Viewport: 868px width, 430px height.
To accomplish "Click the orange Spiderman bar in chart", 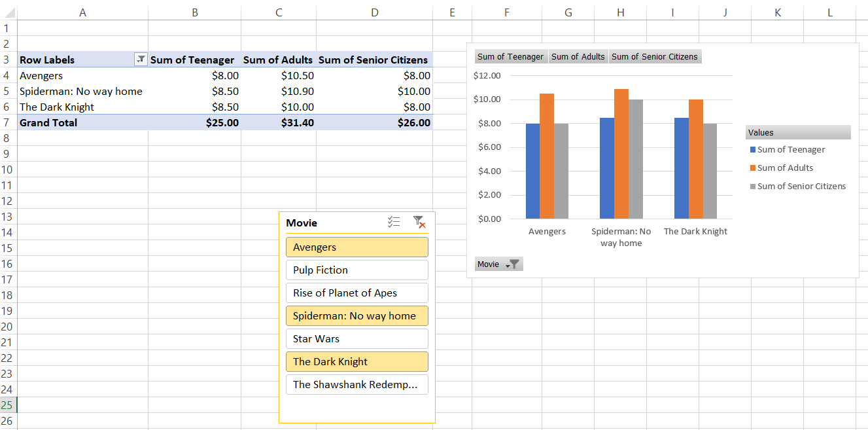I will click(621, 154).
